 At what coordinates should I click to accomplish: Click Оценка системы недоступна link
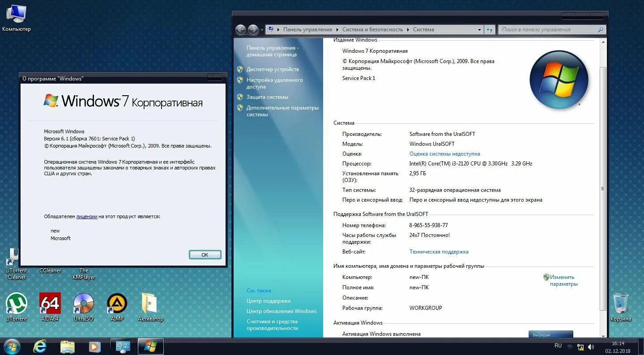pyautogui.click(x=444, y=154)
